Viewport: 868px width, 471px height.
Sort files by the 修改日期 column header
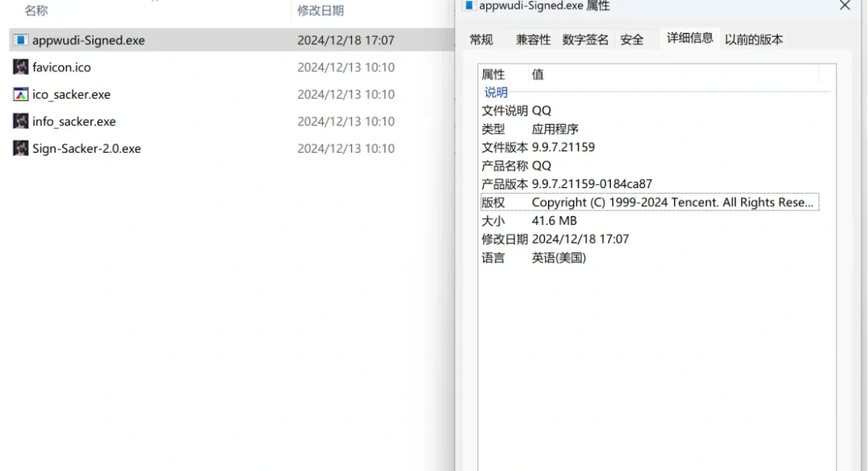pyautogui.click(x=321, y=10)
